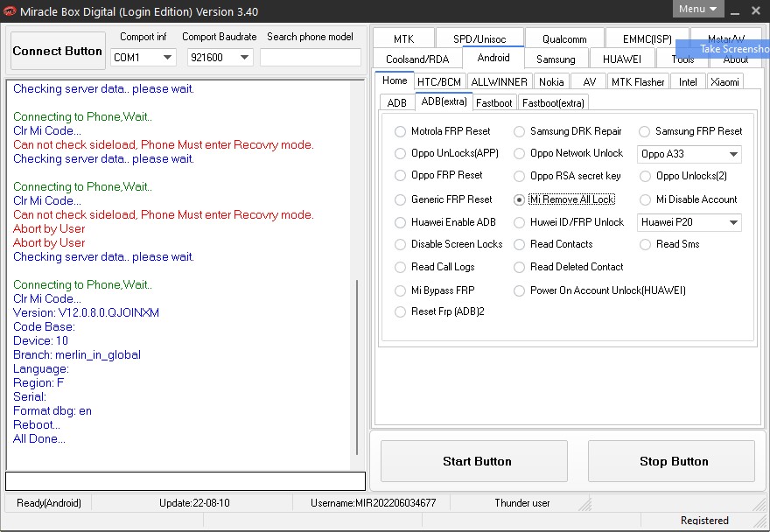Click the resize grip beside Registered
The image size is (770, 532).
[760, 520]
